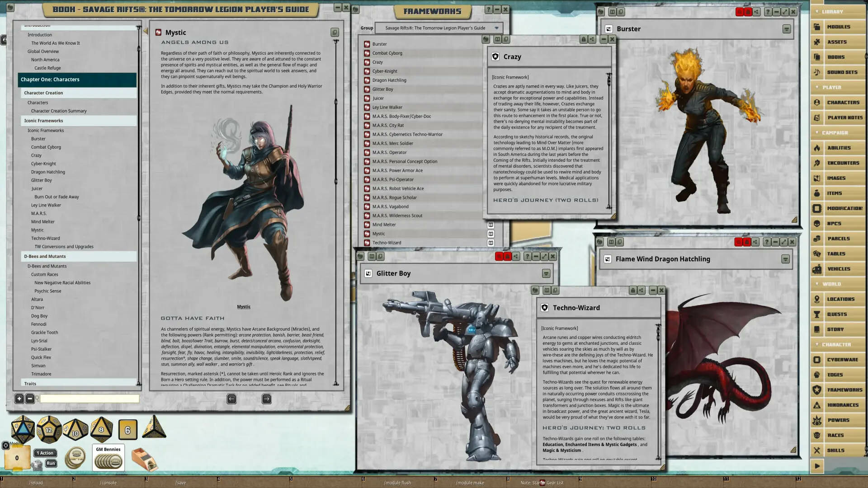Open the Cyberware sidebar entry
This screenshot has width=868, height=488.
click(x=842, y=360)
